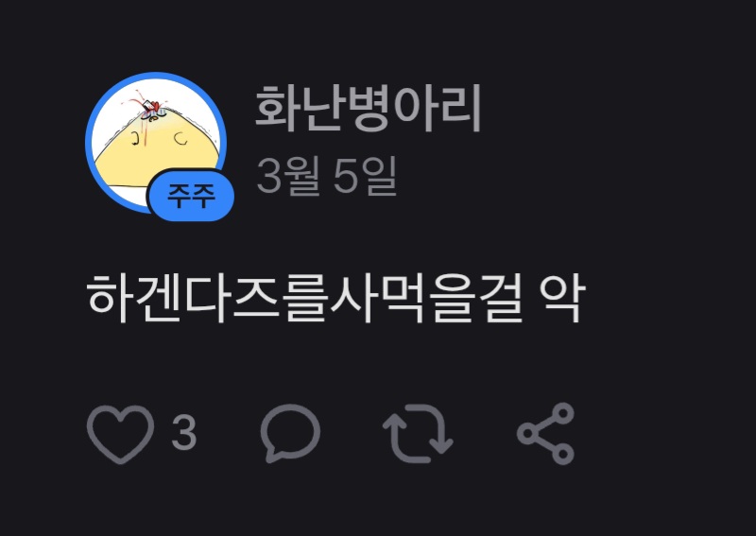756x536 pixels.
Task: Like the post with the heart icon
Action: (x=121, y=433)
